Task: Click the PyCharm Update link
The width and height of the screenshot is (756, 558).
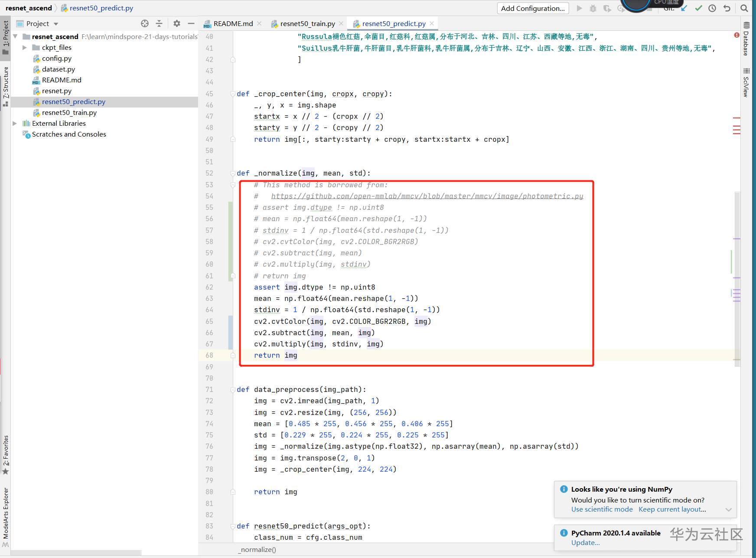Action: pyautogui.click(x=586, y=543)
